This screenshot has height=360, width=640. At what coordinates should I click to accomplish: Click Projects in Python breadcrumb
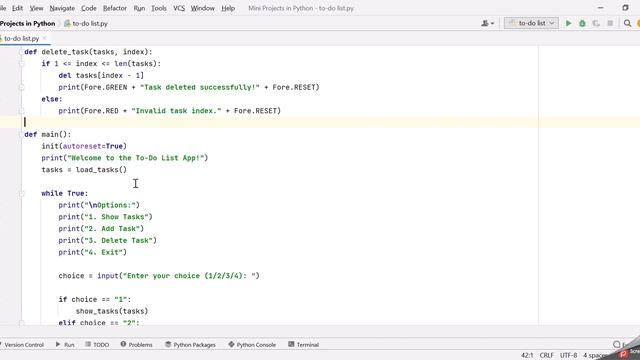[27, 24]
